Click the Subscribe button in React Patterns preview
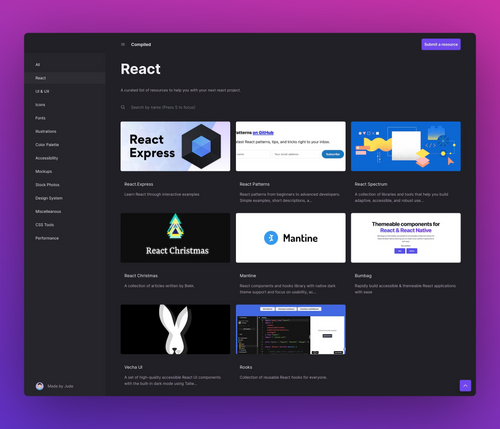This screenshot has height=429, width=500. pyautogui.click(x=333, y=154)
